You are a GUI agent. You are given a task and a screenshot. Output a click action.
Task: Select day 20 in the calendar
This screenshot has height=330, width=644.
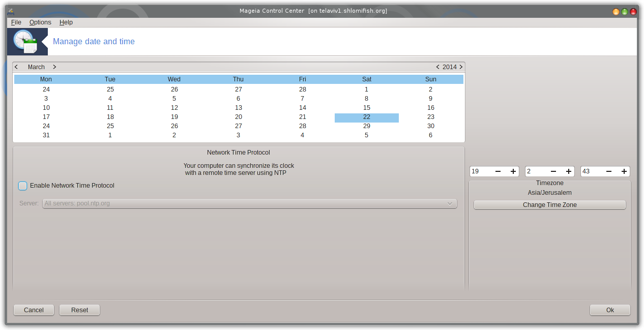[239, 117]
